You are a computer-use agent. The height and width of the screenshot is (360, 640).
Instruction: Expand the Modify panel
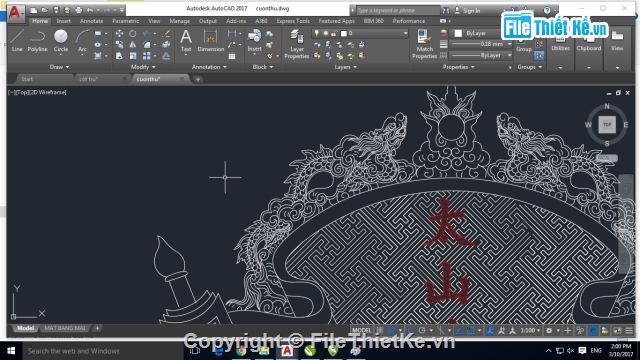coord(143,67)
